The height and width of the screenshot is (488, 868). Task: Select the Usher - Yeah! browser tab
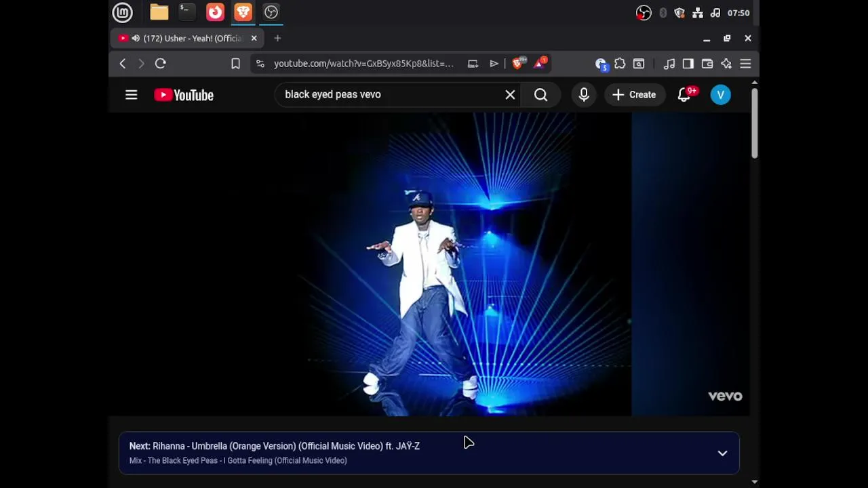[x=187, y=39]
